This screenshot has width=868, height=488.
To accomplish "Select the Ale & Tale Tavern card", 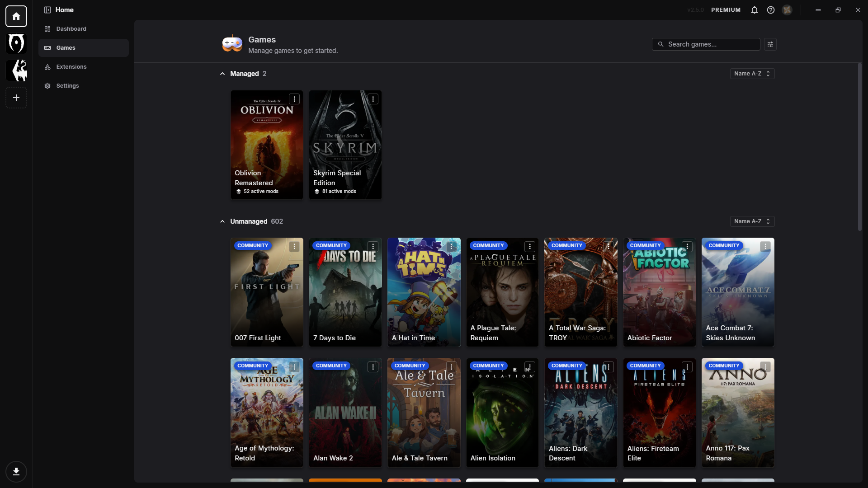I will (x=424, y=413).
